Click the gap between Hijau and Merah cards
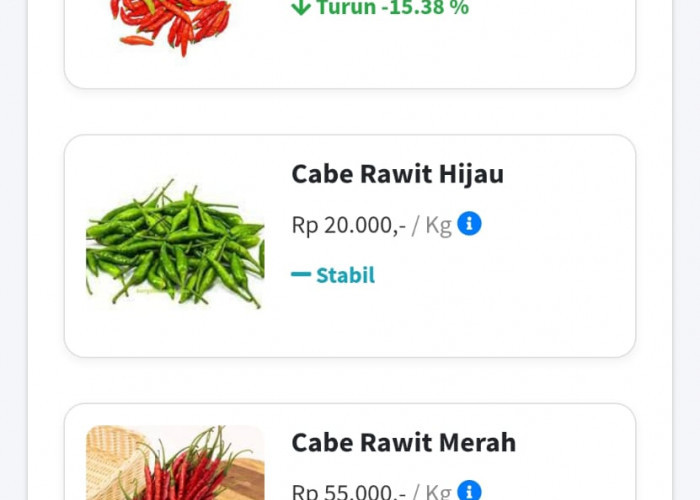The height and width of the screenshot is (500, 700). pyautogui.click(x=350, y=380)
